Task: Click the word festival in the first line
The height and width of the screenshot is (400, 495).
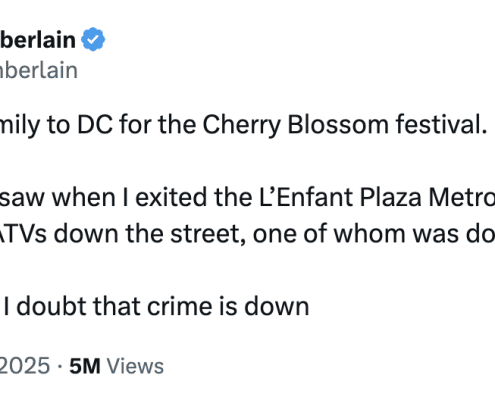Action: point(442,124)
